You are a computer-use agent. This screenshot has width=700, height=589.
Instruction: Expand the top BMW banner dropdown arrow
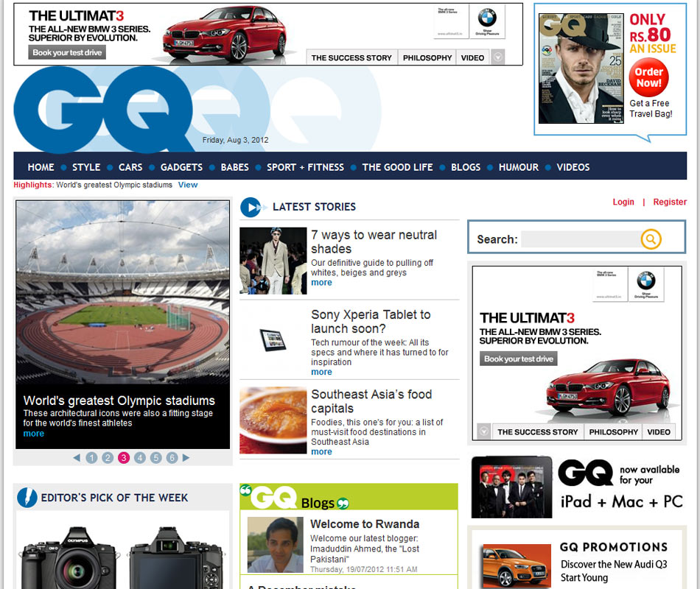click(498, 57)
